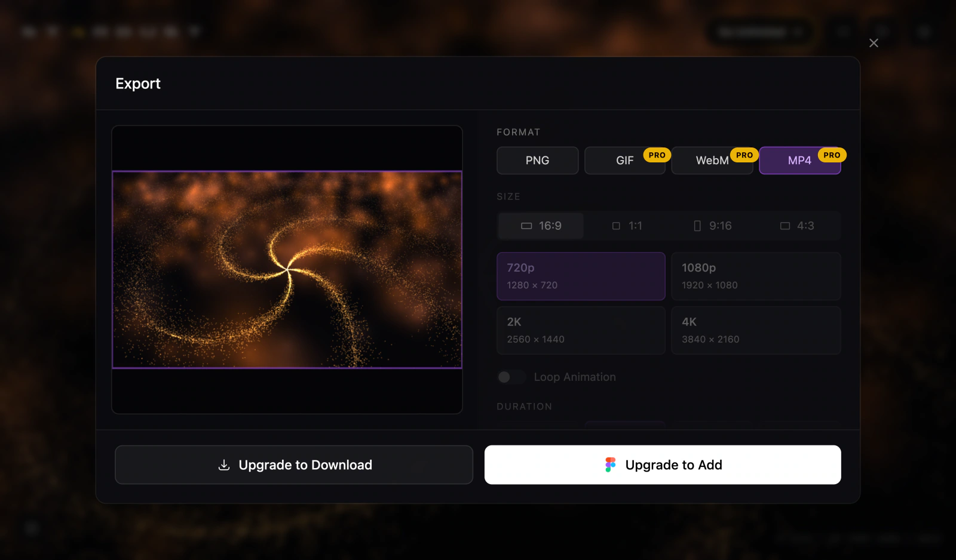Close the Export dialog with the X
Viewport: 956px width, 560px height.
tap(874, 43)
